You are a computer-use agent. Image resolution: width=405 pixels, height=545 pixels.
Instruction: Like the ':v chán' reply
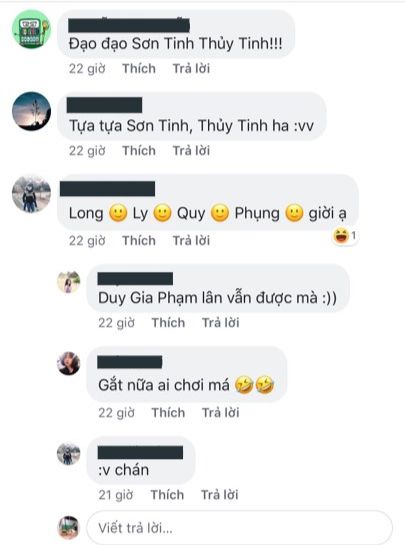[x=167, y=495]
